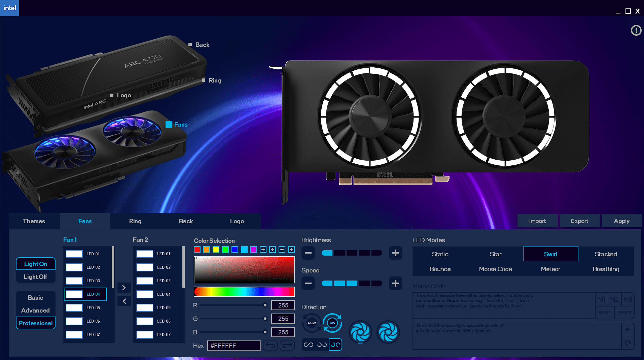Click the Intel logo in title bar
This screenshot has width=644, height=360.
[x=9, y=8]
